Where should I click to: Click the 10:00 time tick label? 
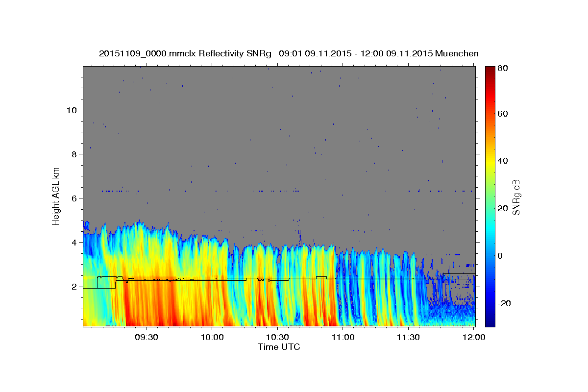point(212,337)
